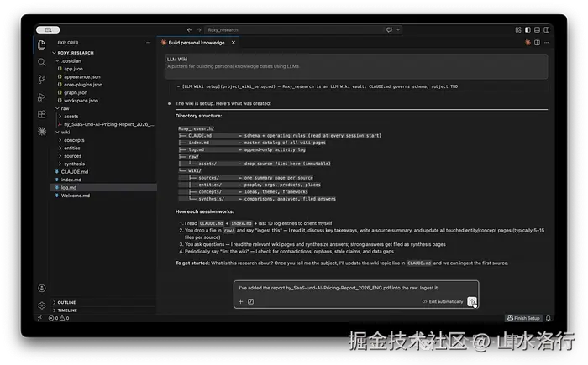Viewport: 588px width, 365px height.
Task: Click the LLM Wiki message card
Action: tap(356, 66)
